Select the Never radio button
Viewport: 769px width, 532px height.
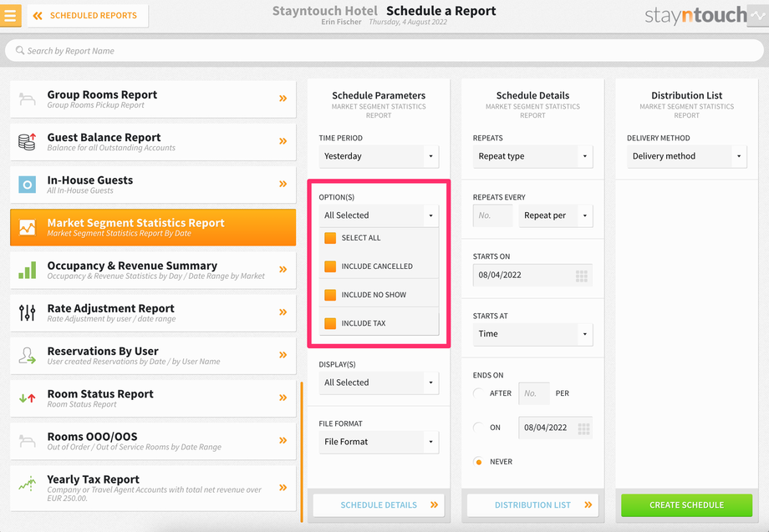478,462
